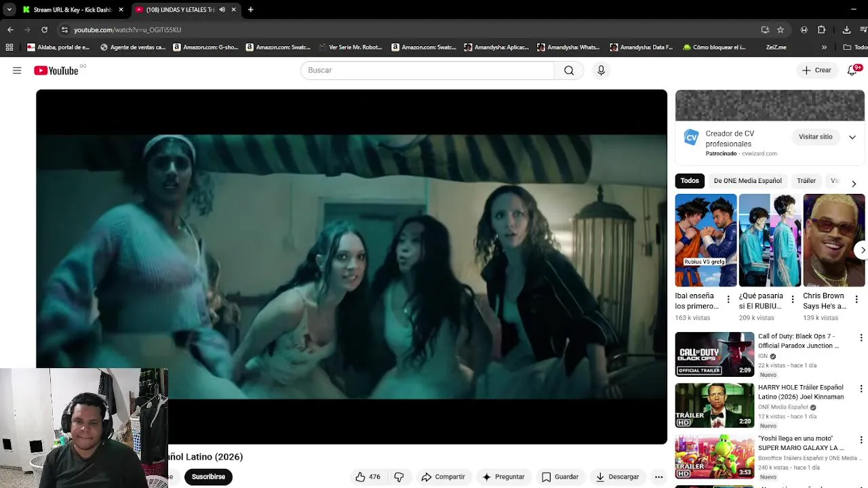Image resolution: width=868 pixels, height=488 pixels.
Task: Click the Descargar download button
Action: tap(618, 477)
